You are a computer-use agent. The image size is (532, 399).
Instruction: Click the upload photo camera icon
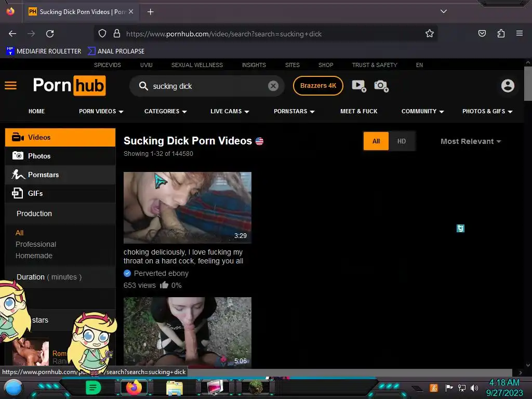[381, 86]
